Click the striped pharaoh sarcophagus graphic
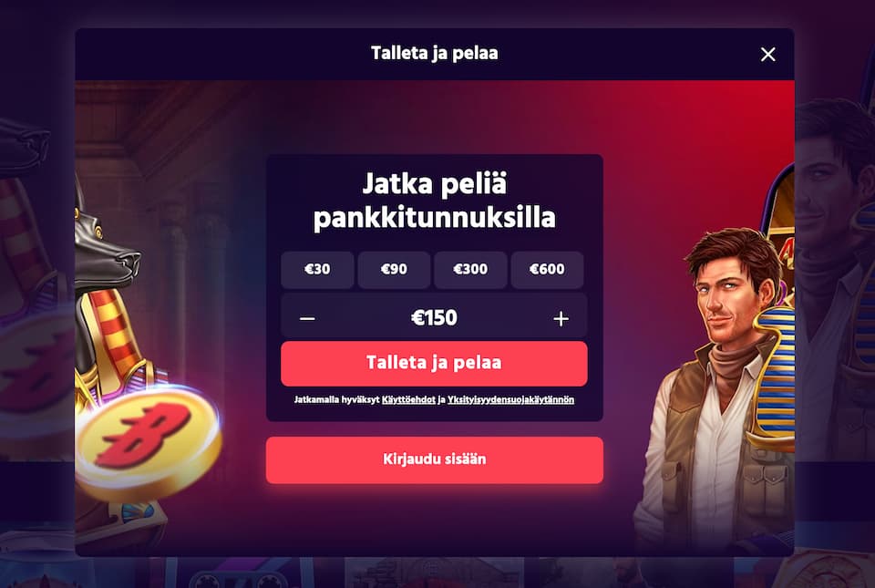This screenshot has height=588, width=875. 776,379
